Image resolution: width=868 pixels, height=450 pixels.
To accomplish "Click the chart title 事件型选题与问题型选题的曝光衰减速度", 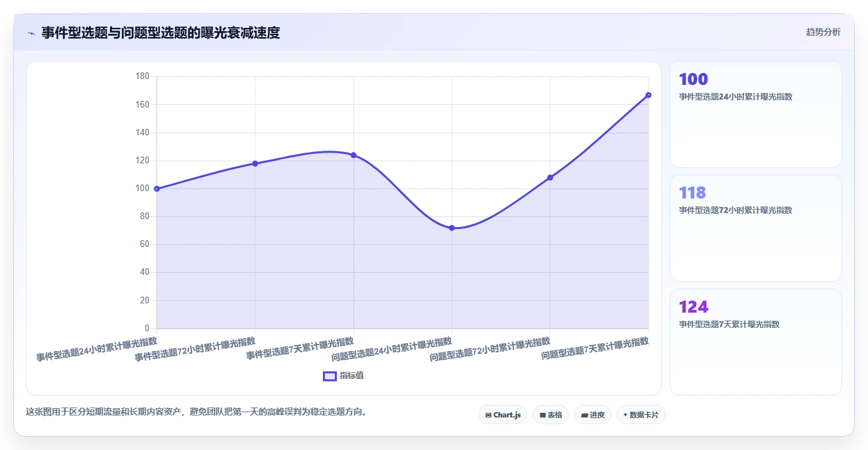I will (x=160, y=33).
